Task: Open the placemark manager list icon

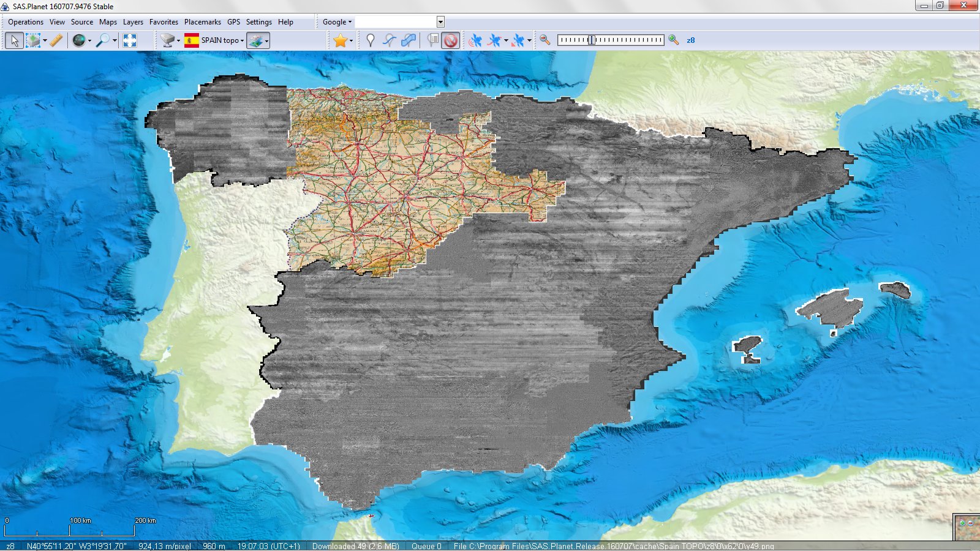Action: pyautogui.click(x=433, y=40)
